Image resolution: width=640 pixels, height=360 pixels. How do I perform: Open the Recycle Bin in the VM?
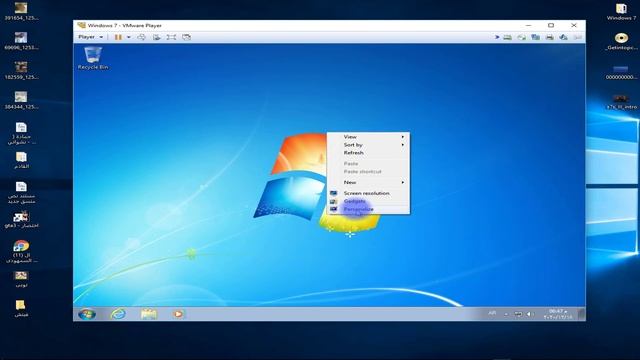(93, 58)
